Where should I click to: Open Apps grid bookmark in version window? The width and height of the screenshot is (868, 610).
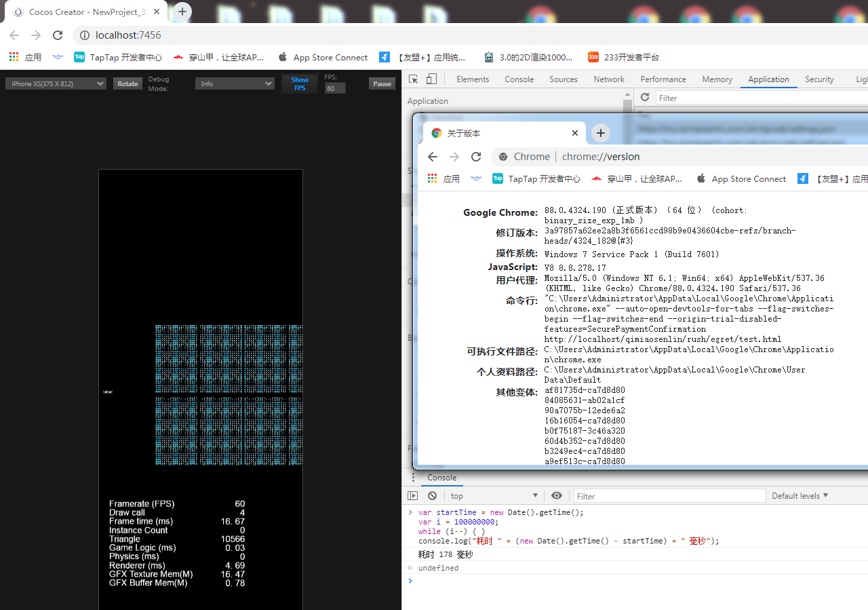coord(443,179)
